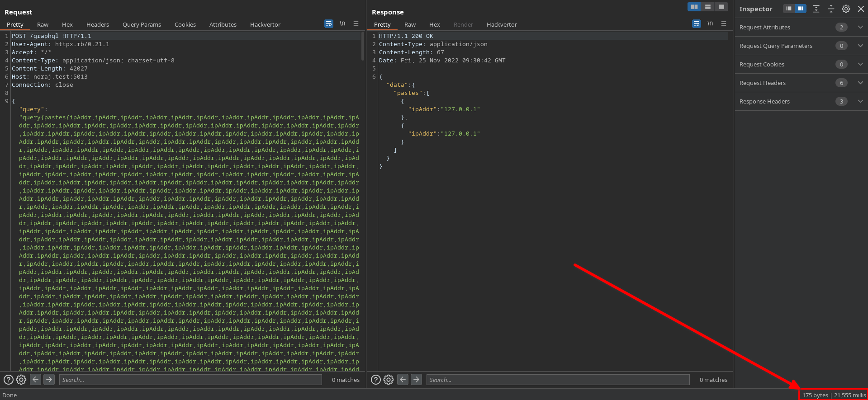Expand all Inspector sections icon

[816, 9]
